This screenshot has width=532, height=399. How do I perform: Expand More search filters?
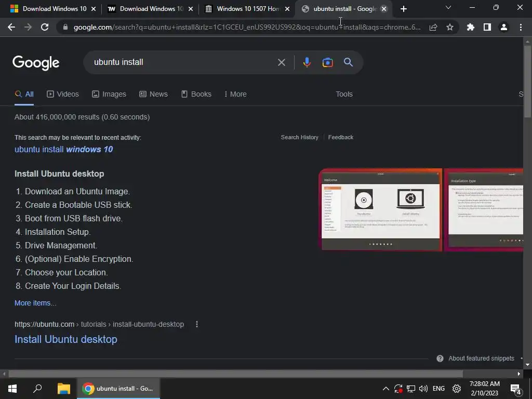pyautogui.click(x=235, y=94)
